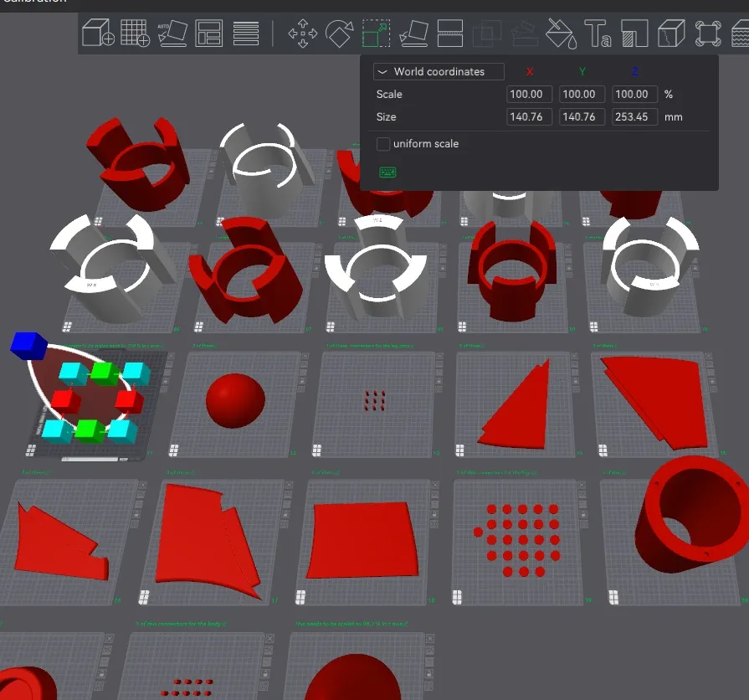Select the large red hollow cylinder object
The height and width of the screenshot is (700, 749).
[x=693, y=513]
